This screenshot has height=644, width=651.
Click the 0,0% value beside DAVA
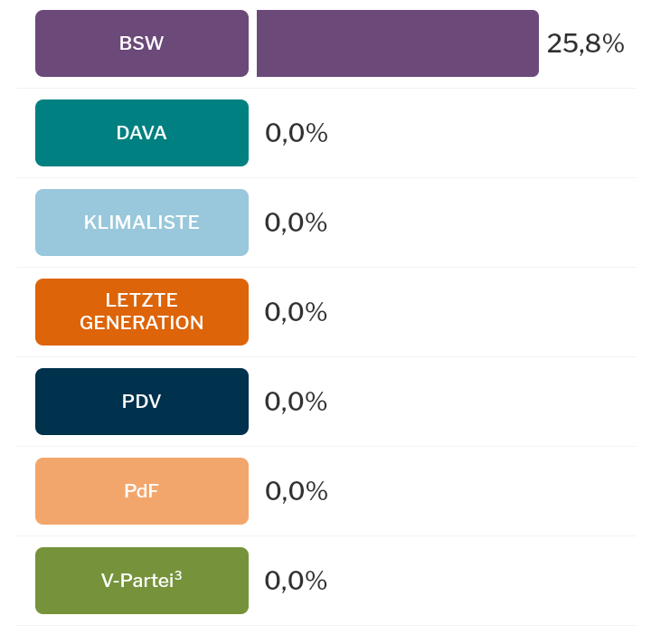296,133
